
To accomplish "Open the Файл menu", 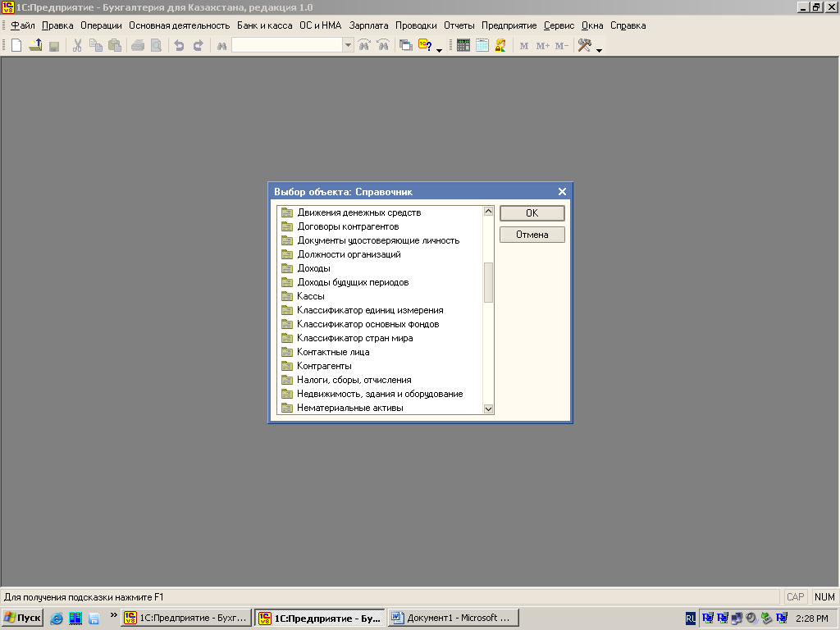I will (22, 25).
